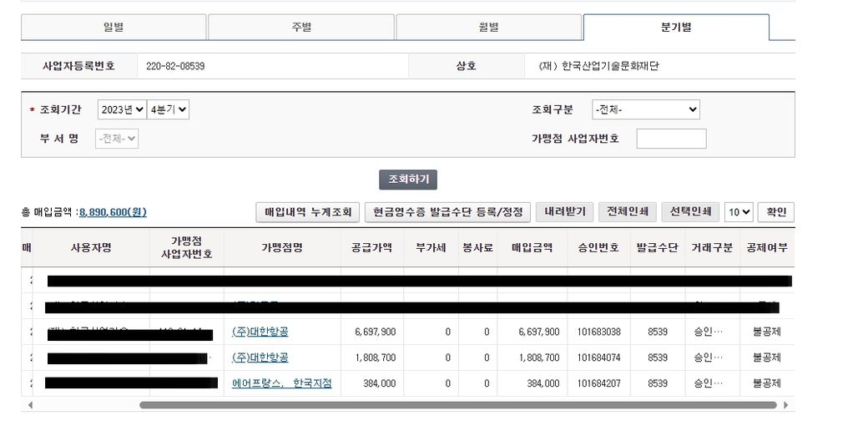Viewport: 868px width, 421px height.
Task: Print everything using 전체인쇄
Action: pos(628,212)
